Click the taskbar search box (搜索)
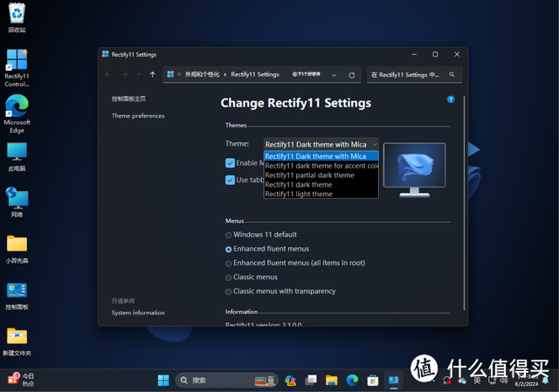 (x=227, y=381)
